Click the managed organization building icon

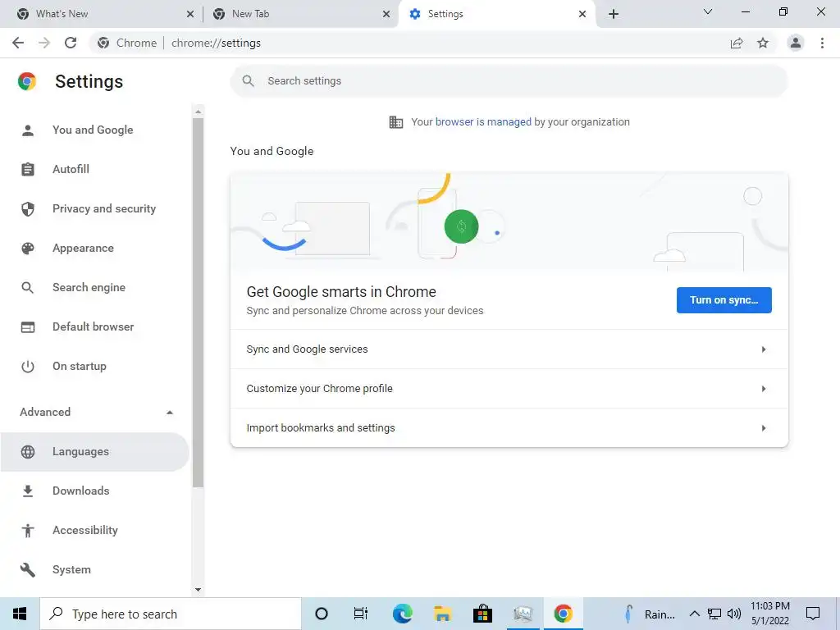pyautogui.click(x=396, y=122)
